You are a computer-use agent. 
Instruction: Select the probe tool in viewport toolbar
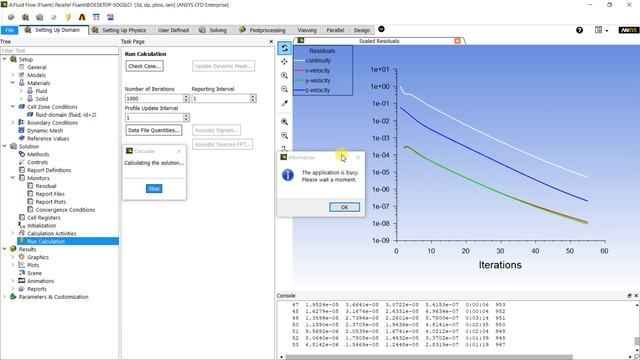(284, 103)
